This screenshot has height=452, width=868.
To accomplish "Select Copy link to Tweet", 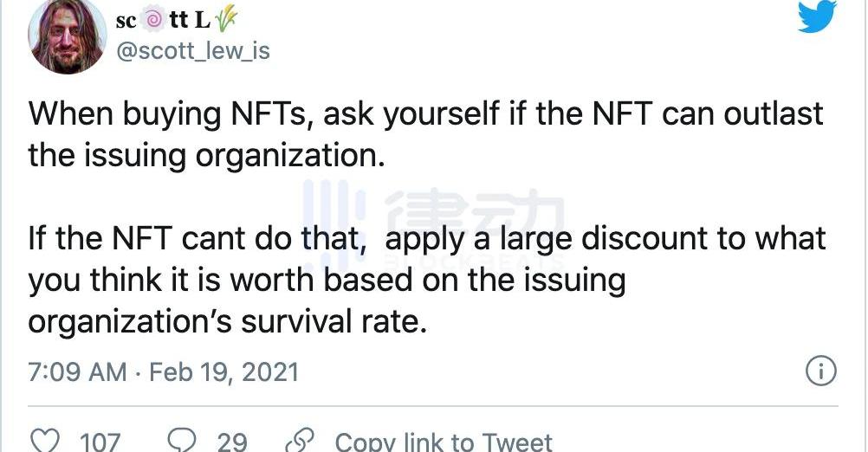I will [x=443, y=441].
